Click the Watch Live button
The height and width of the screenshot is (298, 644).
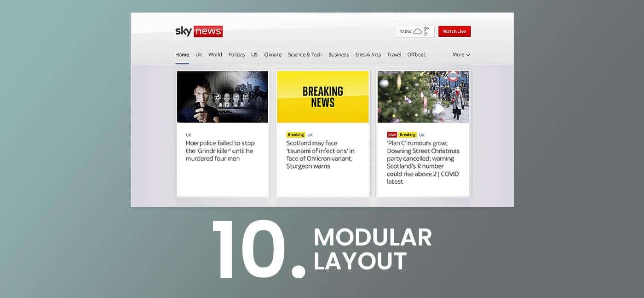[454, 31]
